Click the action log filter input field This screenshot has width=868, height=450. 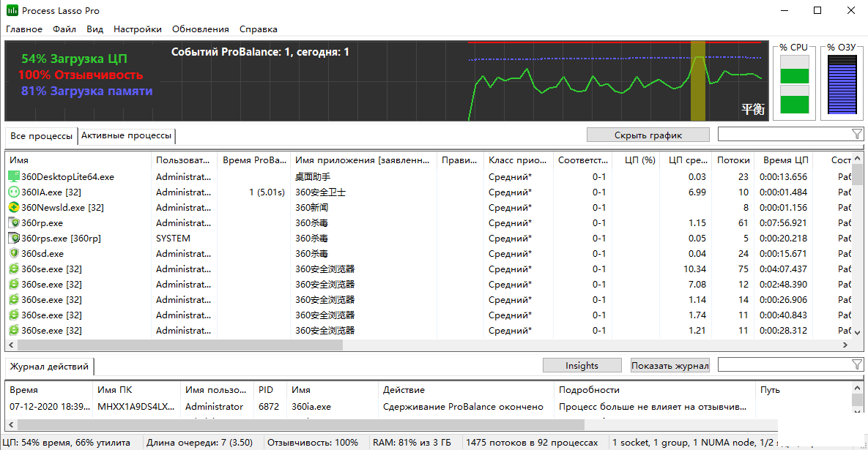tap(784, 365)
